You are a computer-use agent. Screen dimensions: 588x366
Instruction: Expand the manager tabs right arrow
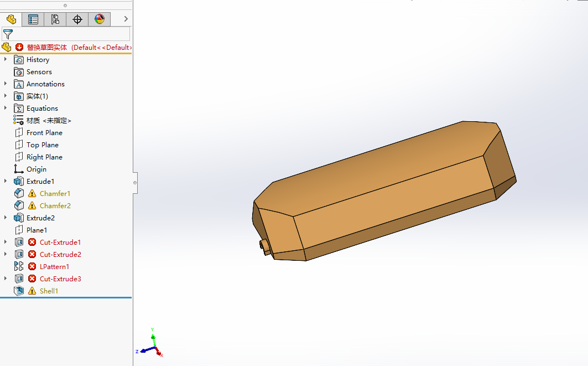[x=126, y=19]
